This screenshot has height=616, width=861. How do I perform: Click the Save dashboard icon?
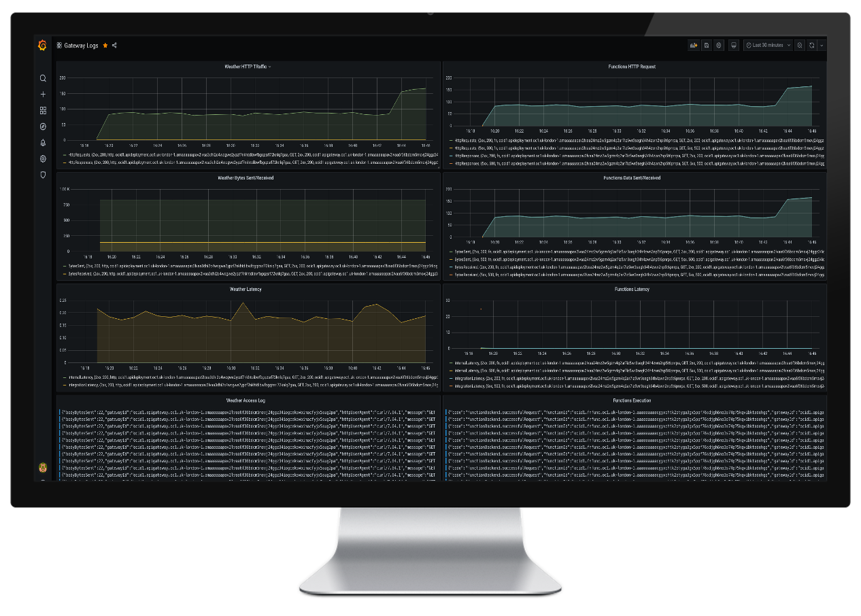click(x=706, y=44)
